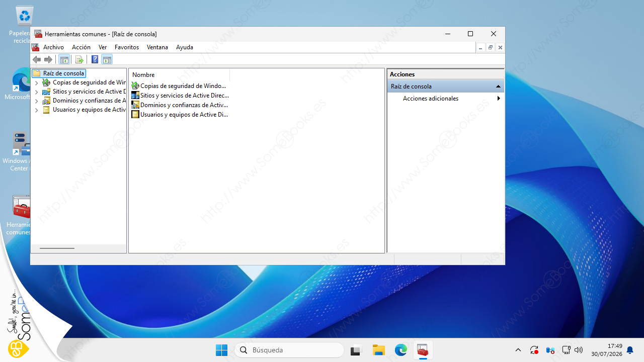Screen dimensions: 644x362
Task: Toggle the console tree pane icon
Action: (64, 60)
